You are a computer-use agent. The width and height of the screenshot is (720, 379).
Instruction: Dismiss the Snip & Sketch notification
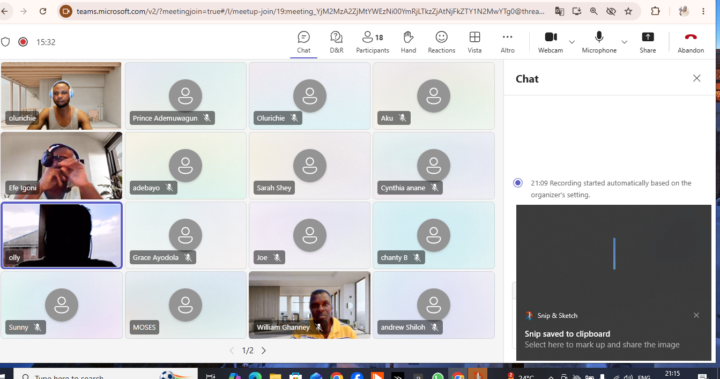click(x=696, y=315)
